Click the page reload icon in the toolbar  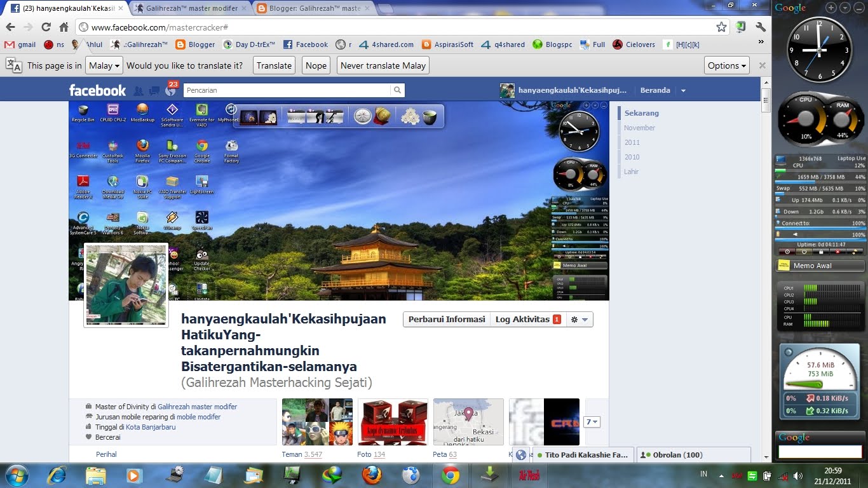click(45, 28)
